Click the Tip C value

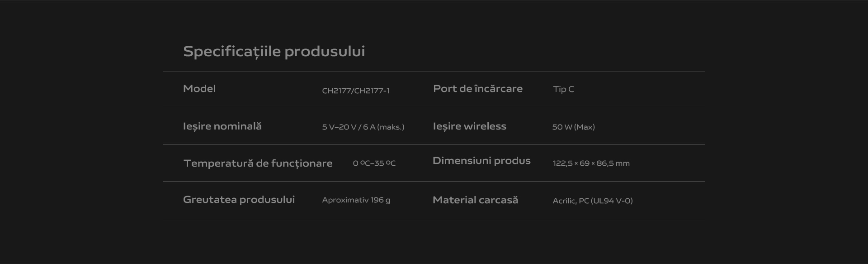point(563,89)
